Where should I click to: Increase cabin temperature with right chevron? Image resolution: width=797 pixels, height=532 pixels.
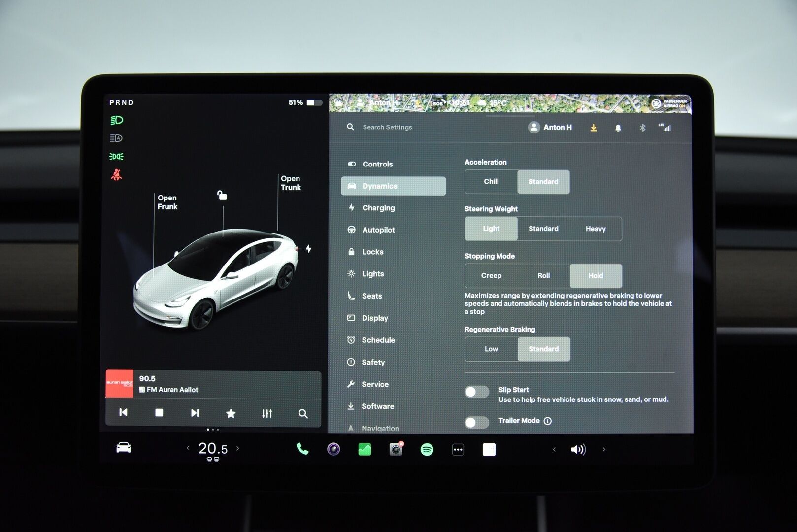[x=238, y=448]
